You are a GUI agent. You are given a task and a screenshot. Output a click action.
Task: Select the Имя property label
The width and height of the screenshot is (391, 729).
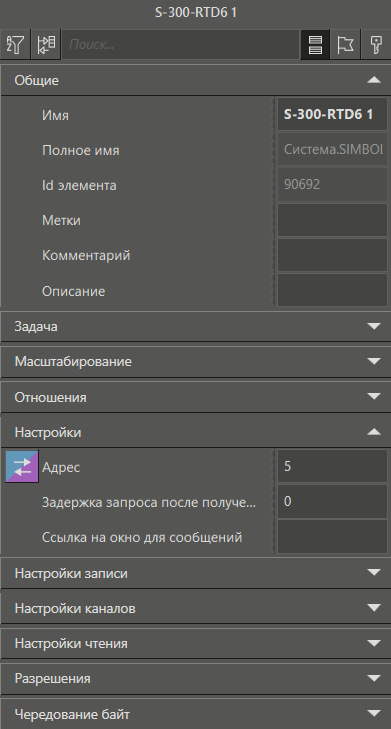coord(55,115)
